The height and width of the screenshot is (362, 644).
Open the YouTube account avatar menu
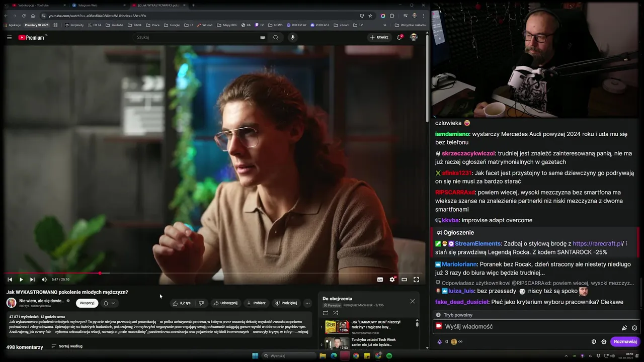[x=414, y=37]
